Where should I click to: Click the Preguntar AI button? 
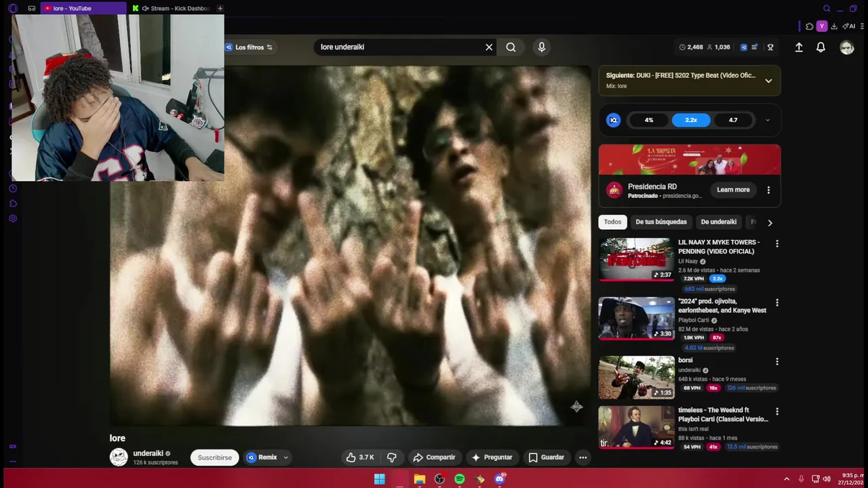point(492,457)
